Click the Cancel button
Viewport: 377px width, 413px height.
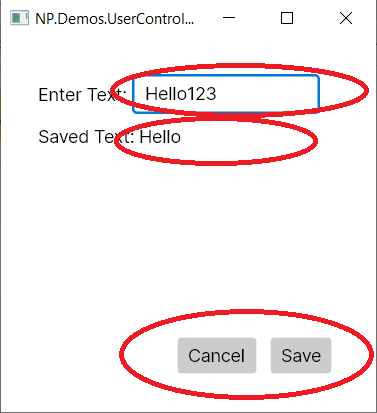point(217,355)
